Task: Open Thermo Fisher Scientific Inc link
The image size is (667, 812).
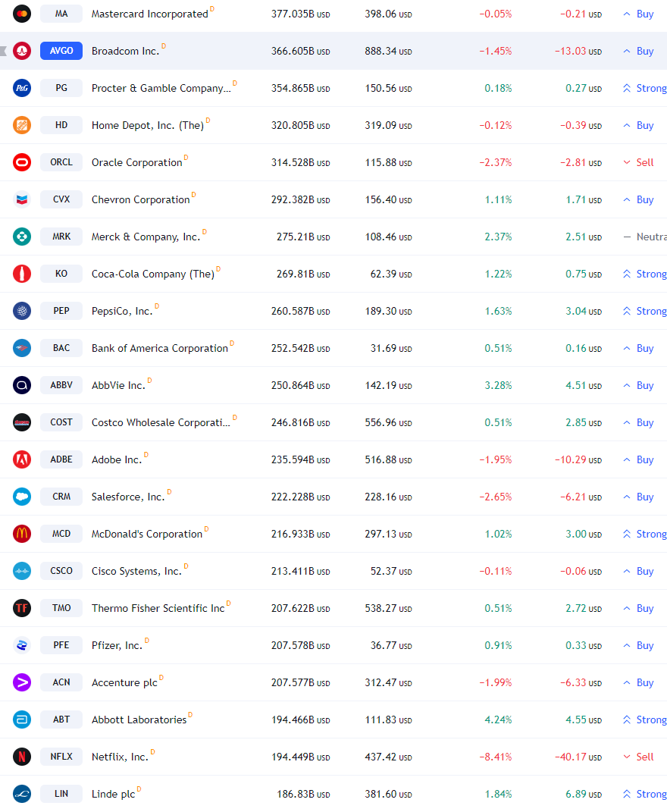Action: [158, 608]
